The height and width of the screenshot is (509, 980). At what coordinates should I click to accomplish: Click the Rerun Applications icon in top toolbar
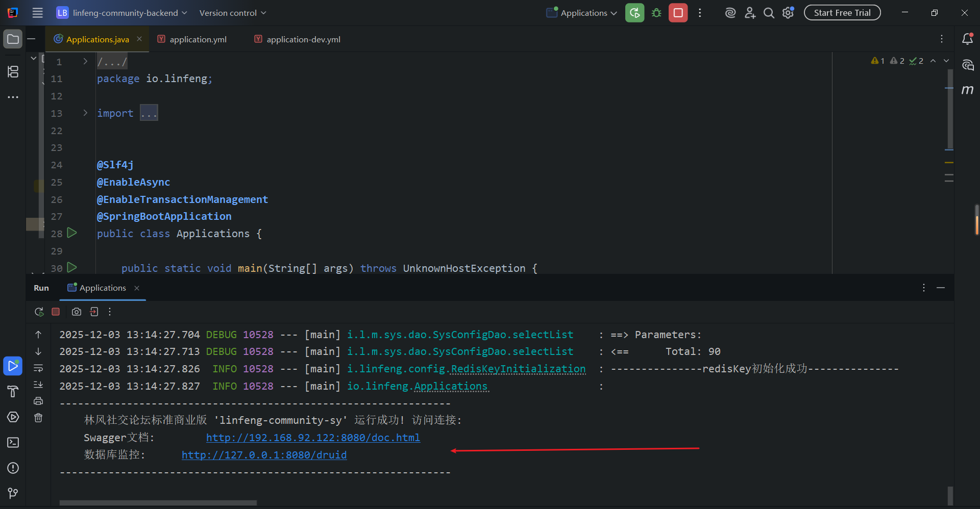pyautogui.click(x=634, y=13)
